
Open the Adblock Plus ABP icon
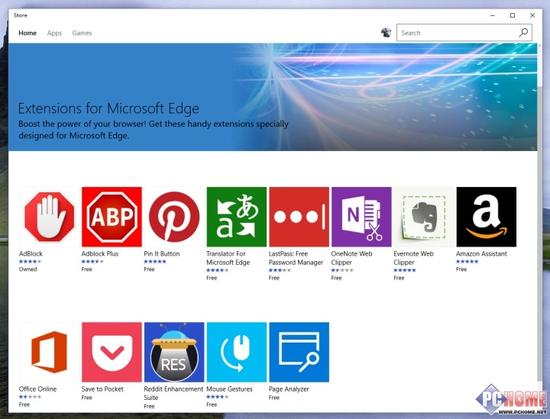(112, 217)
